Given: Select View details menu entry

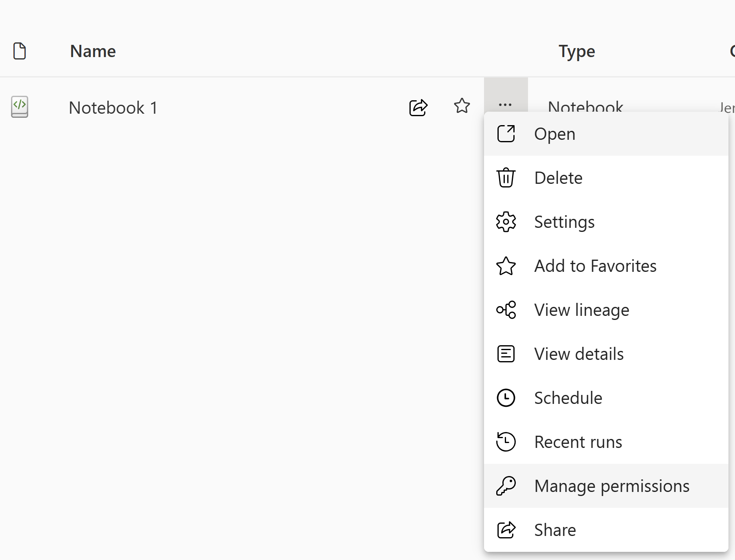Looking at the screenshot, I should click(x=579, y=354).
